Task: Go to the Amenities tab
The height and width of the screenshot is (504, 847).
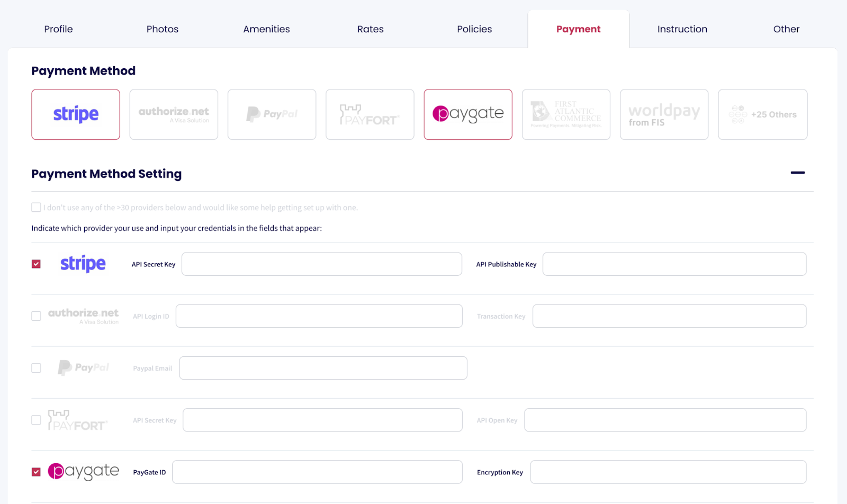Action: click(266, 29)
